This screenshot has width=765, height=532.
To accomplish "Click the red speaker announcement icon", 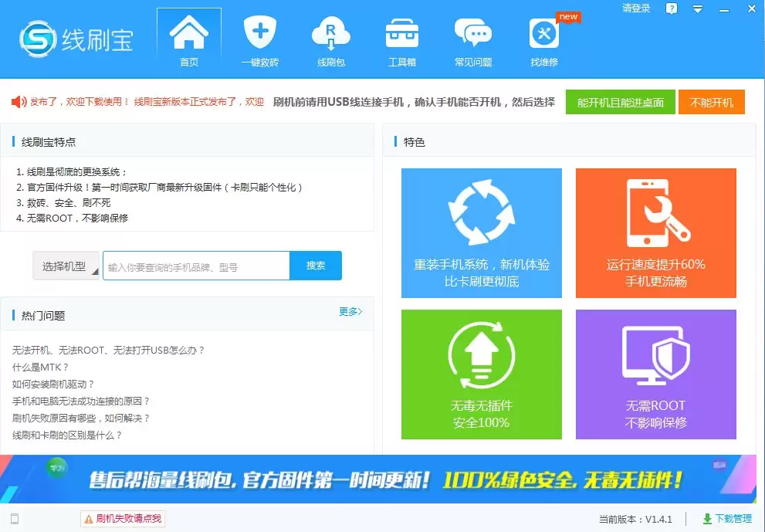I will pos(19,101).
